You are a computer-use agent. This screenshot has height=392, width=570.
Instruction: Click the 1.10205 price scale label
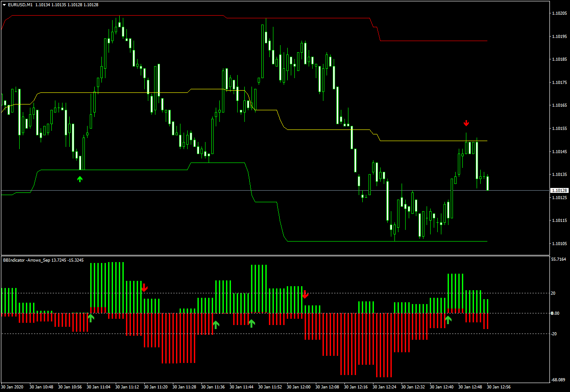tap(560, 13)
